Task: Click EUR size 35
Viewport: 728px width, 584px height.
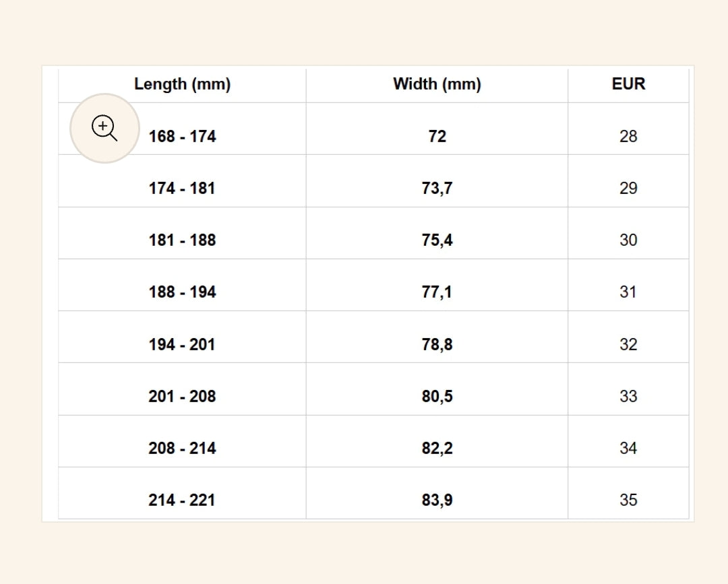Action: 628,500
